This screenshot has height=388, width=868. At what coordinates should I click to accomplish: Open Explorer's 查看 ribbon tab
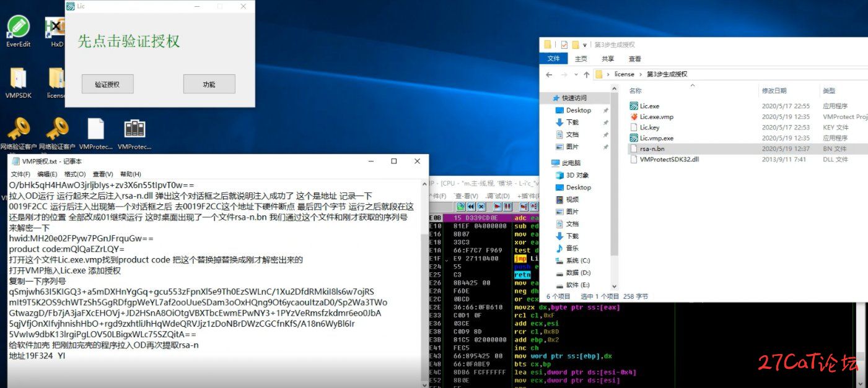point(635,59)
